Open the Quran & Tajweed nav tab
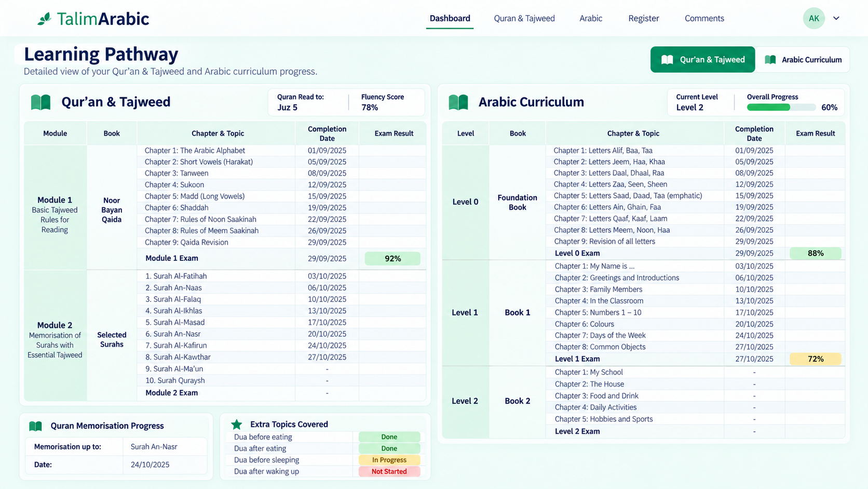 pyautogui.click(x=524, y=18)
